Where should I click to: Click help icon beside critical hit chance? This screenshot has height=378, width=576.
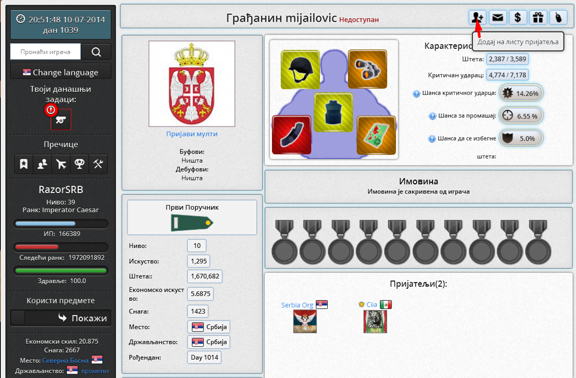click(416, 94)
